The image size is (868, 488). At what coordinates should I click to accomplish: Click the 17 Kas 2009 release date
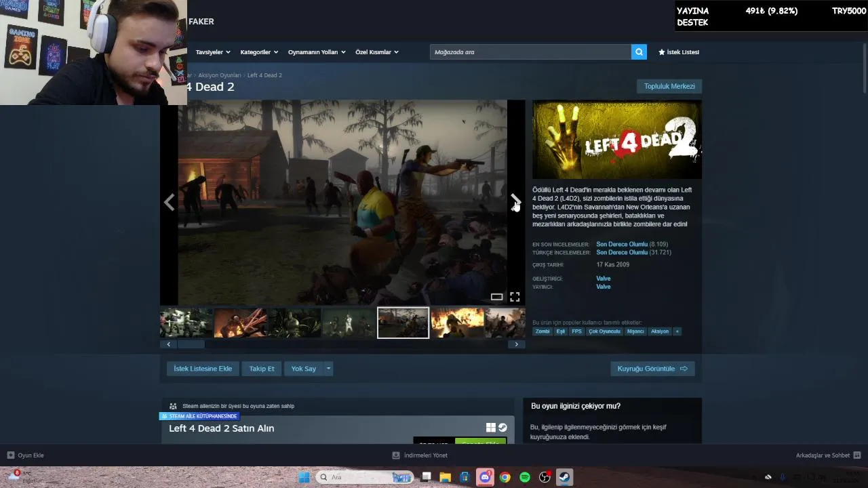click(x=612, y=264)
